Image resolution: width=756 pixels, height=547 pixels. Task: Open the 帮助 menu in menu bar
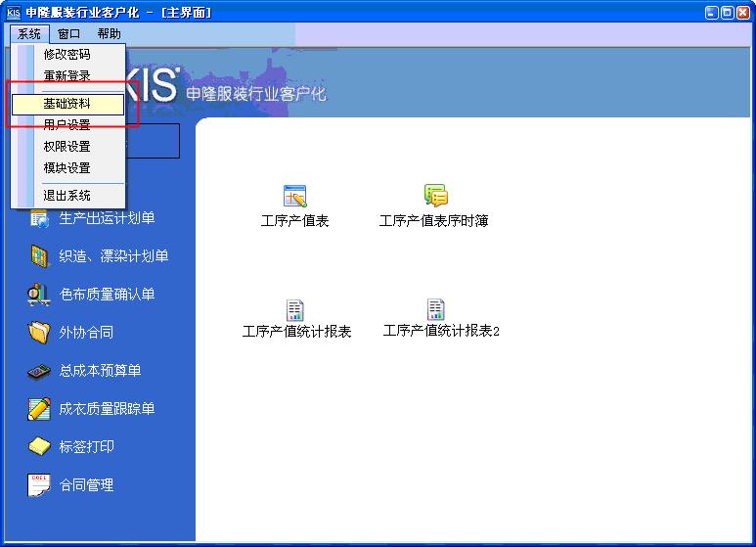pos(109,34)
